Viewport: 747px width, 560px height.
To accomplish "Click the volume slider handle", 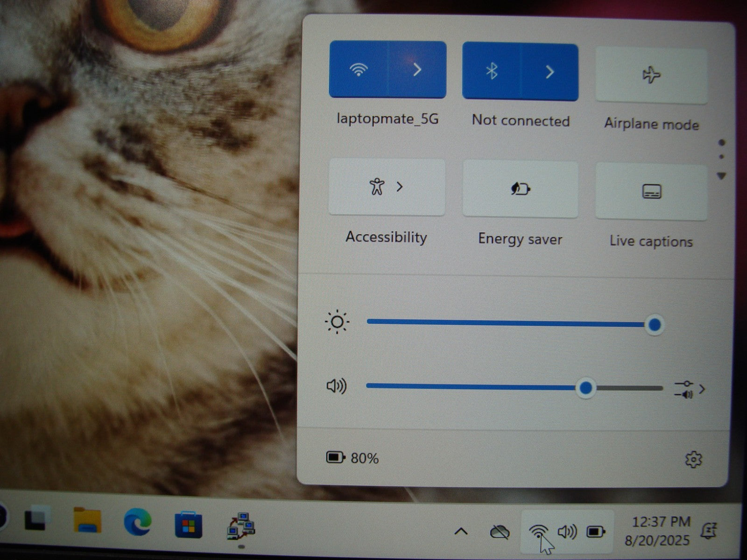I will click(585, 387).
